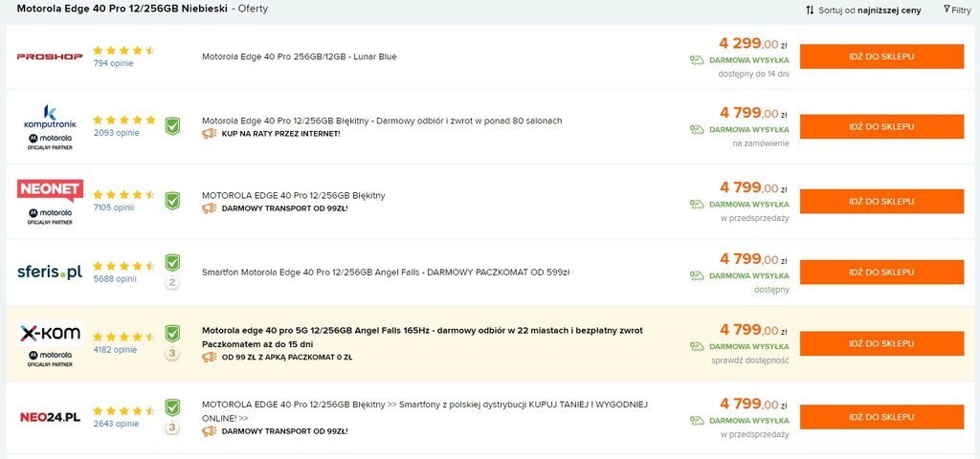Click the number 2 medal badge for sferis.pl
This screenshot has height=459, width=980.
pyautogui.click(x=172, y=283)
